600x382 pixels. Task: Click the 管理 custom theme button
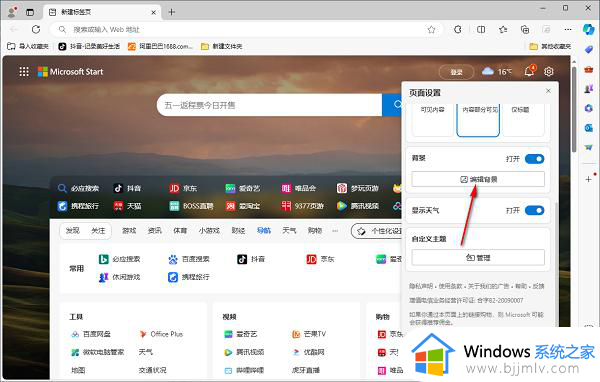click(x=478, y=258)
